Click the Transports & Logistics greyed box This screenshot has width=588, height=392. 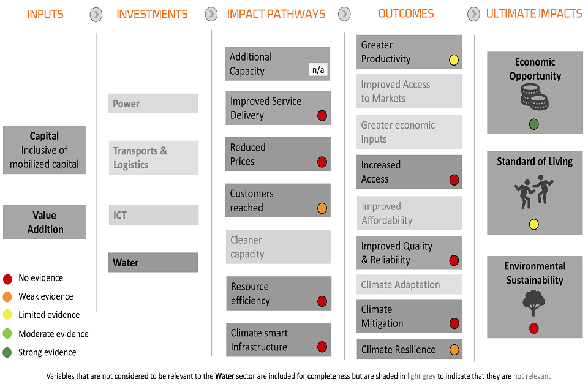click(153, 158)
